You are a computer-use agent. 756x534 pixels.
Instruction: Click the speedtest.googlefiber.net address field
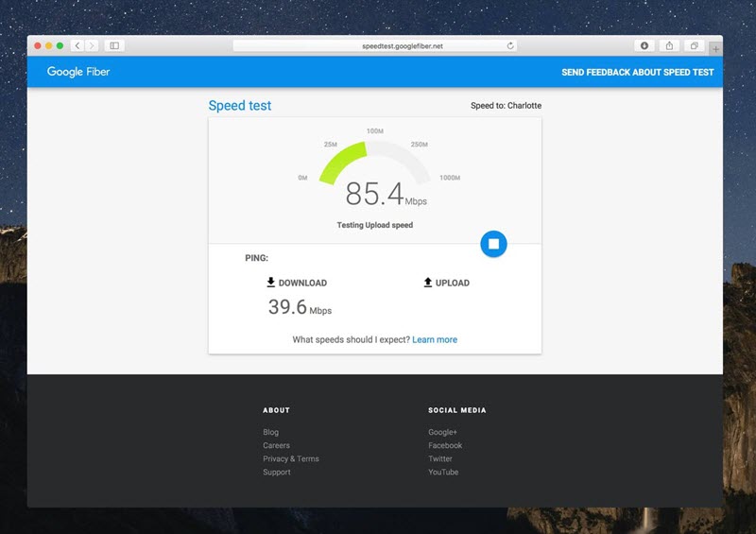click(375, 45)
